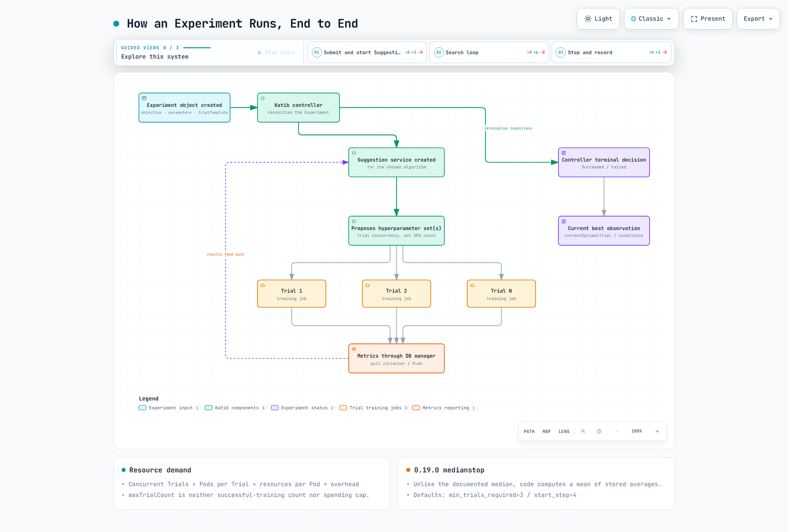Open the help question mark icon

pos(599,432)
